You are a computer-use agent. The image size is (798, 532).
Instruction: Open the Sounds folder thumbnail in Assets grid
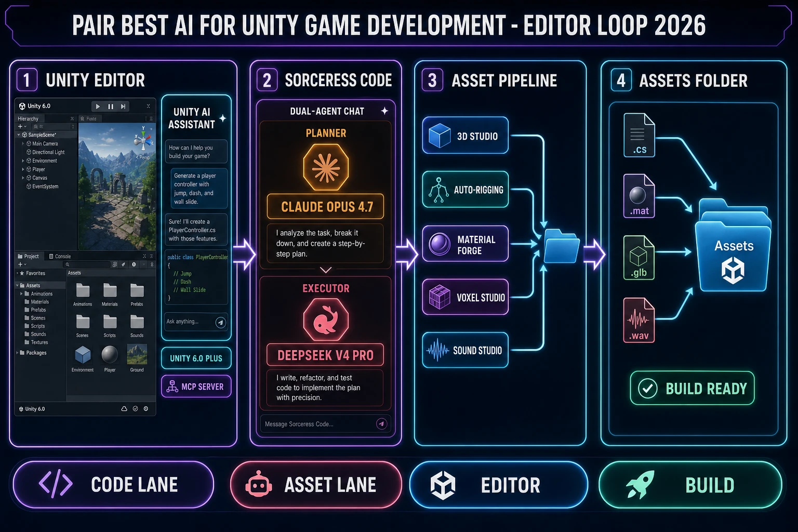(x=137, y=322)
